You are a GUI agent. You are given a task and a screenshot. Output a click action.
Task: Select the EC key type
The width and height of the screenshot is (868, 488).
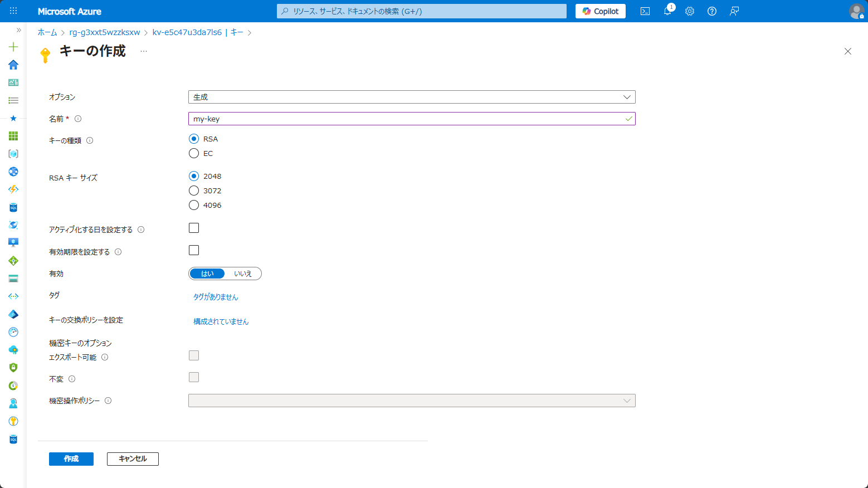[x=194, y=153]
